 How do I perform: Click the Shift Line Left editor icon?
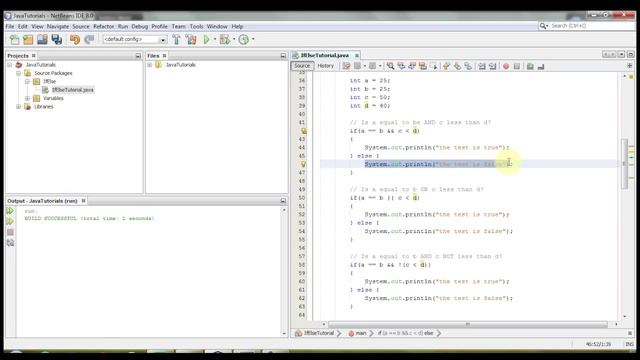pos(482,66)
